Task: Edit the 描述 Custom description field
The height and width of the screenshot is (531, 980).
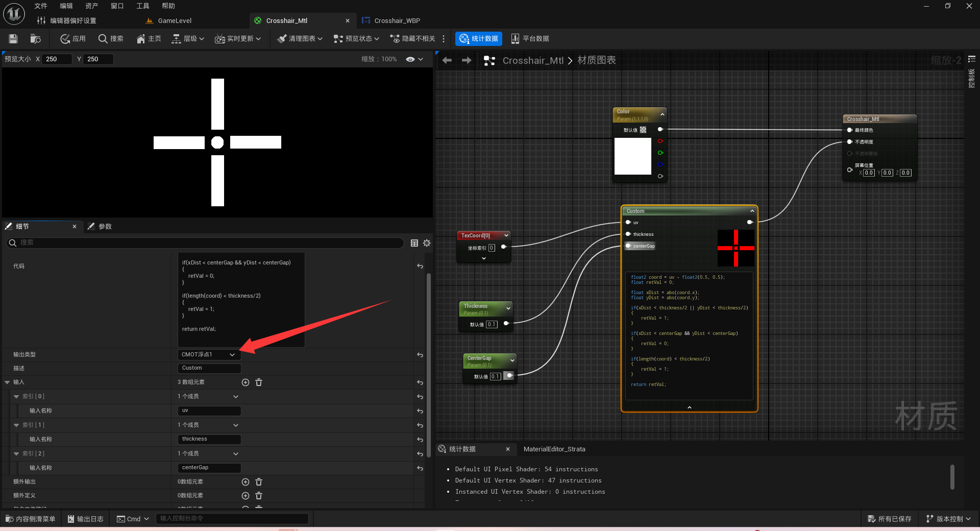Action: [209, 368]
